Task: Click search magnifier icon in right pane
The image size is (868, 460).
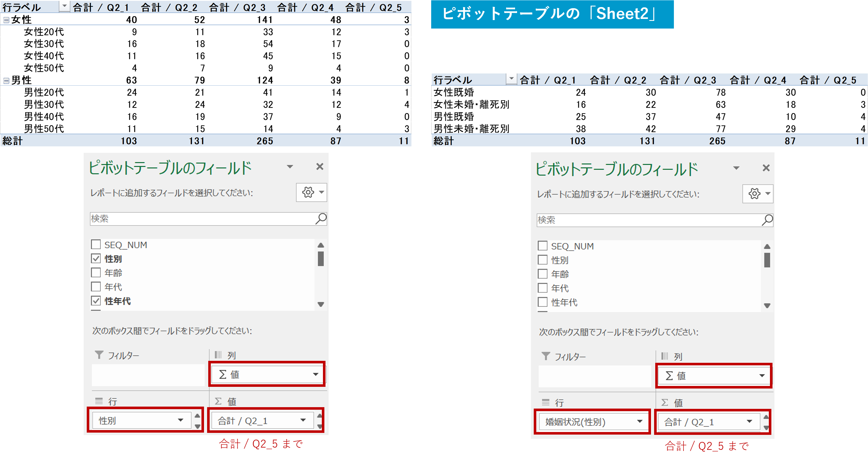Action: click(x=767, y=220)
